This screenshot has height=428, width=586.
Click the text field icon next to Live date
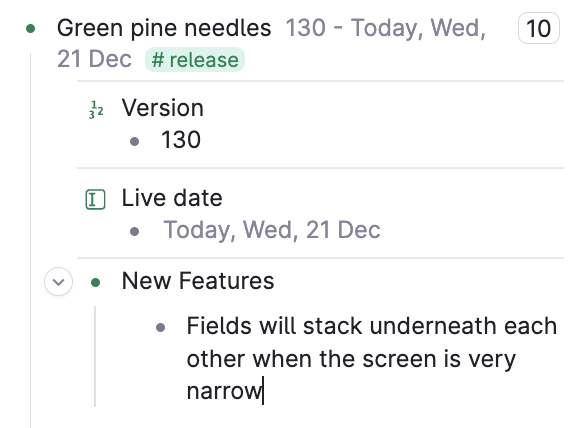coord(95,199)
